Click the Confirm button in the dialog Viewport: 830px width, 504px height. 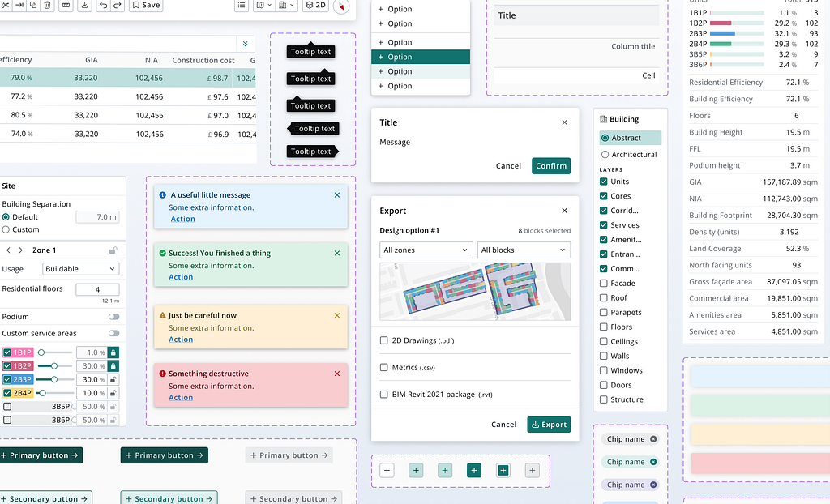tap(550, 165)
